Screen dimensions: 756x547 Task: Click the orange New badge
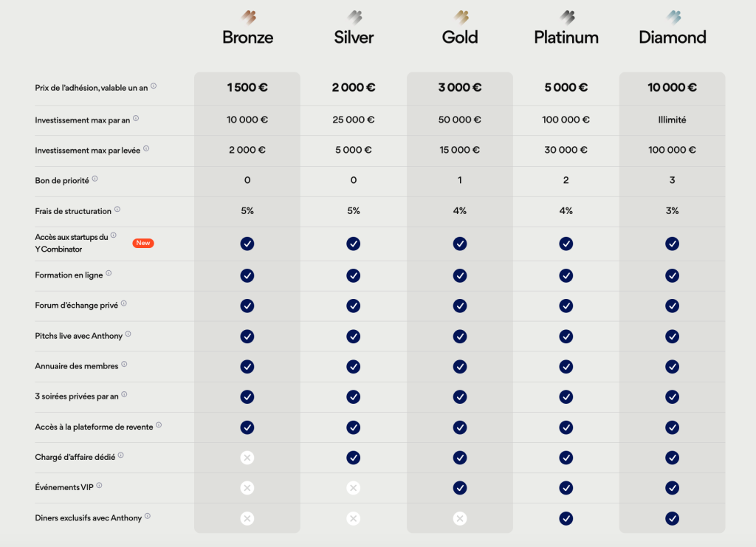pyautogui.click(x=143, y=243)
